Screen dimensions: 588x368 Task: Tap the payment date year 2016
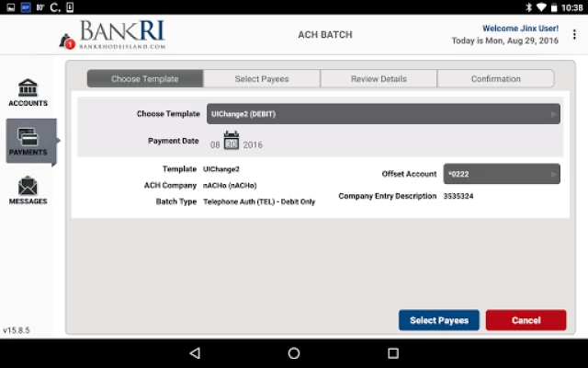coord(253,145)
